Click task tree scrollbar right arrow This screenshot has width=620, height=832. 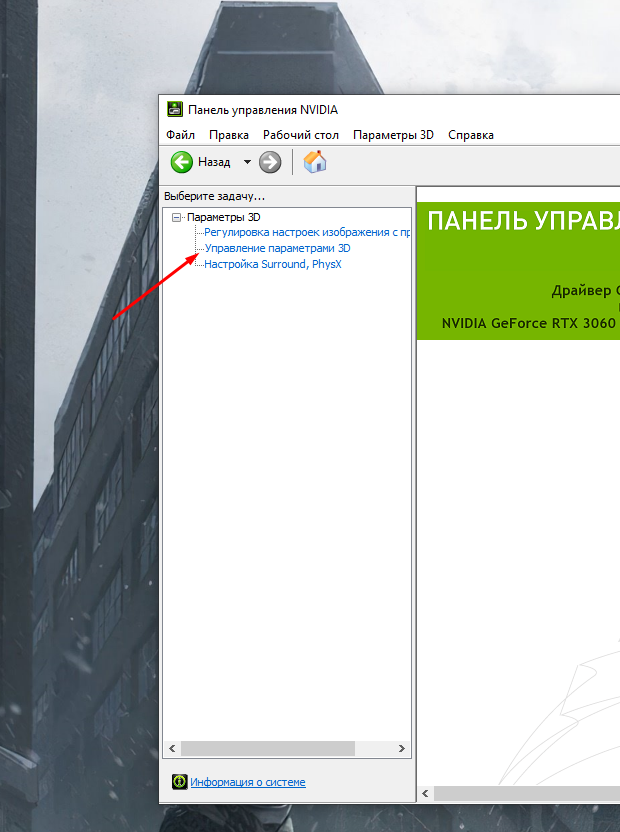point(401,748)
